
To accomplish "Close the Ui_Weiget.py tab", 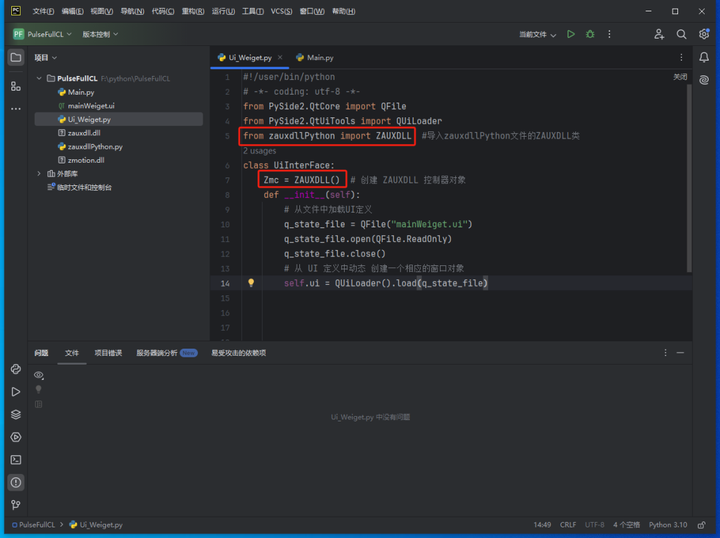I will click(280, 57).
